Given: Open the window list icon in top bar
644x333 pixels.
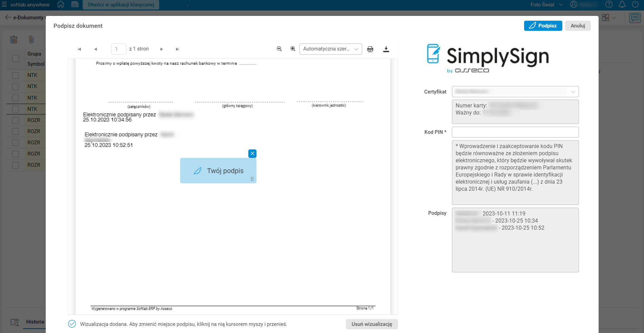Looking at the screenshot, I should pos(75,4).
